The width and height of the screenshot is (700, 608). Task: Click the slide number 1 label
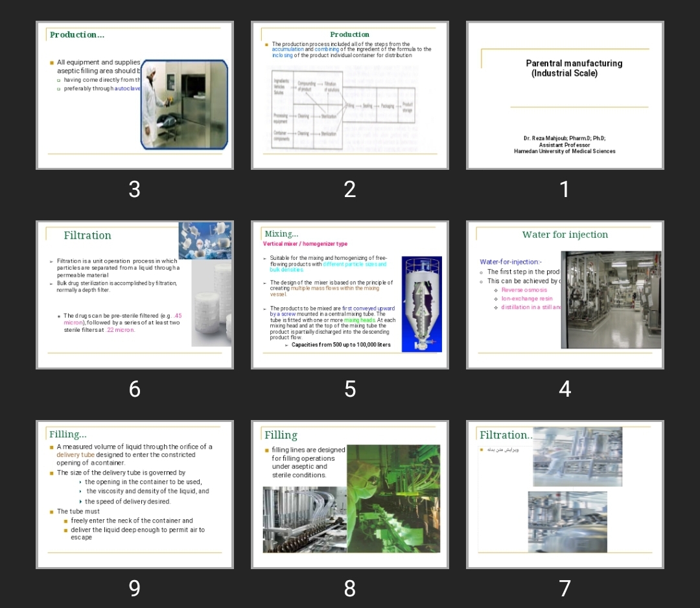[x=565, y=189]
